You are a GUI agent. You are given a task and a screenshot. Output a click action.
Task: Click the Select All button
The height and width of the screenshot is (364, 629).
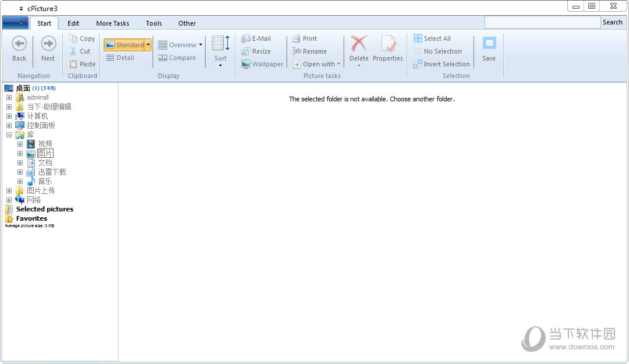coord(432,38)
